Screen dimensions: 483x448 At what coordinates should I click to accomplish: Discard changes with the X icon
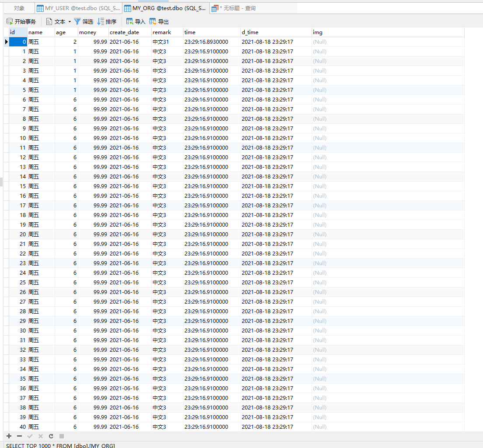[40, 436]
